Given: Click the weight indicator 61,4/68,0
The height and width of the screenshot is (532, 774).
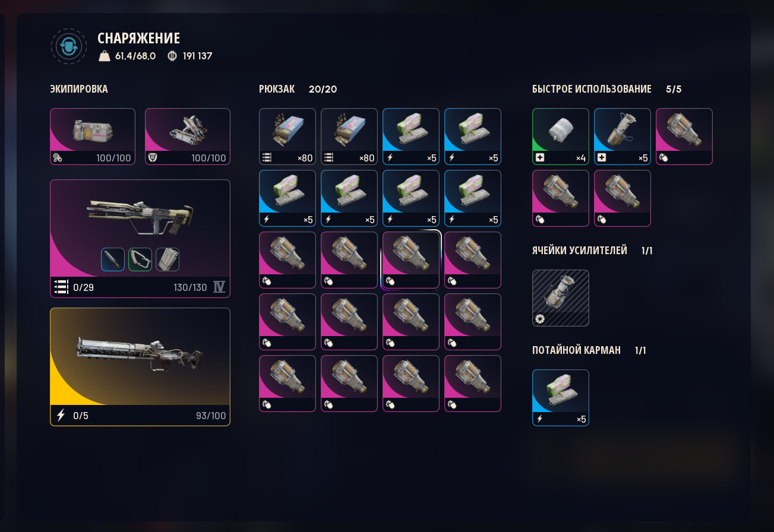Looking at the screenshot, I should click(128, 56).
